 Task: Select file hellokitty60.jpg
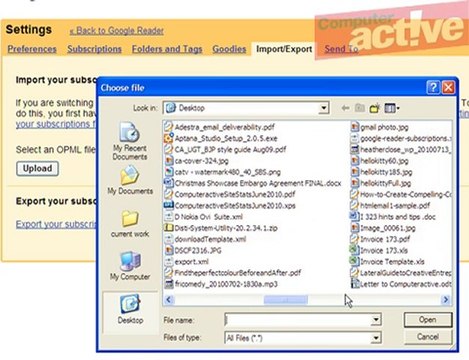(380, 161)
